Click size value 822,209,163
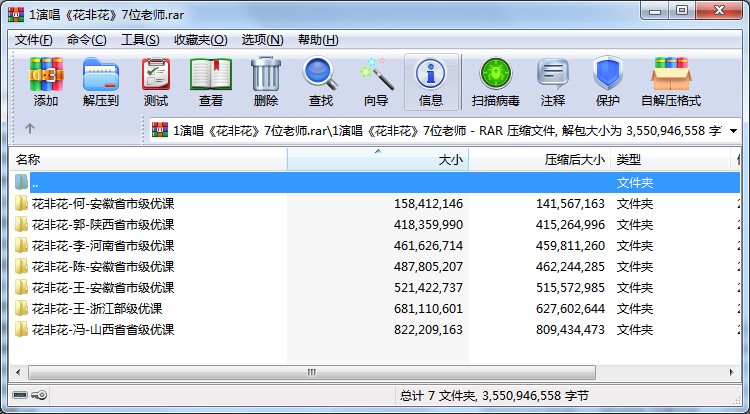Screen dimensions: 750x414 coord(428,330)
